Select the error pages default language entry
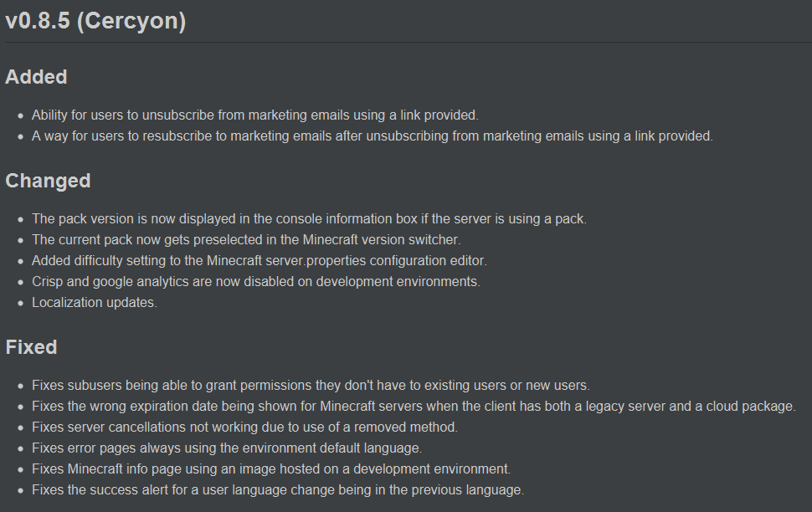812x512 pixels. 226,448
